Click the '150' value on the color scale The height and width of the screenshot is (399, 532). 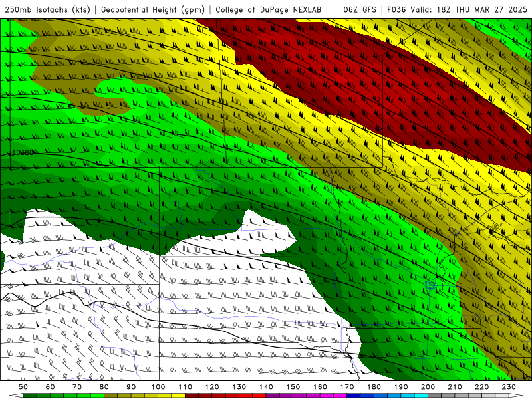[x=293, y=387]
